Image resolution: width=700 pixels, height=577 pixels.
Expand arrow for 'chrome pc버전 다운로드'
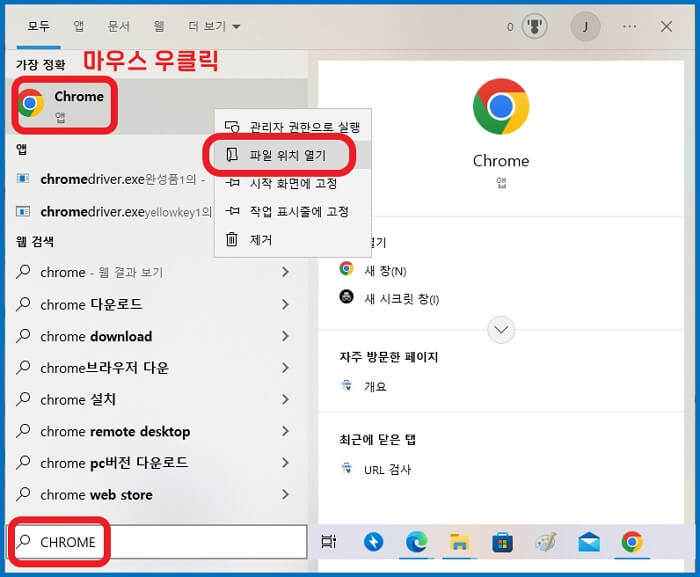[285, 463]
